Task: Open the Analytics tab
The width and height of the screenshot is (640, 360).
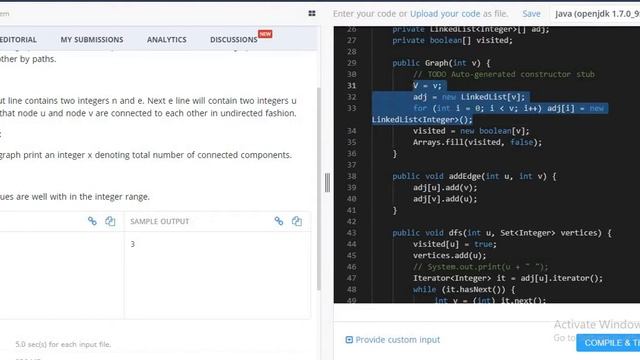Action: (167, 40)
